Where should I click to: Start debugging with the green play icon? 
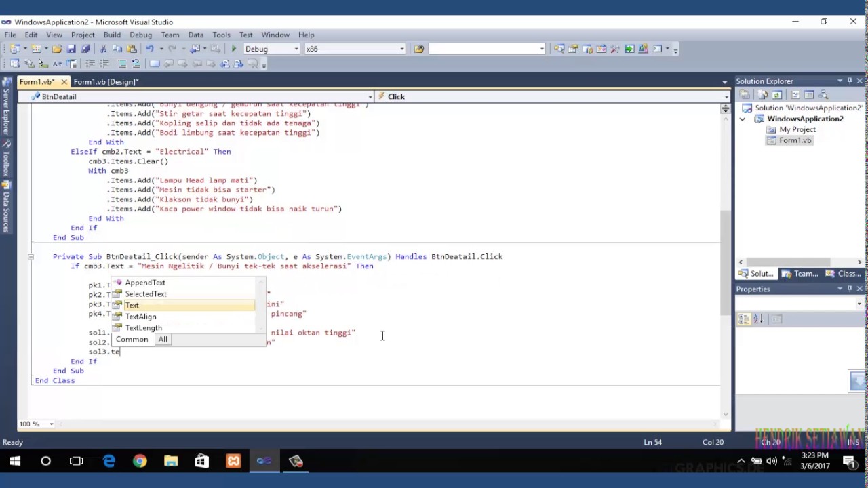[x=234, y=49]
